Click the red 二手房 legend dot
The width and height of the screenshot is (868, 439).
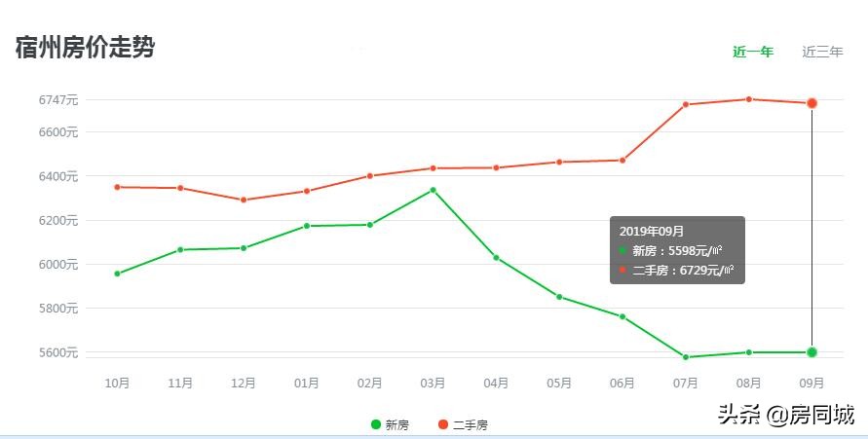(442, 424)
